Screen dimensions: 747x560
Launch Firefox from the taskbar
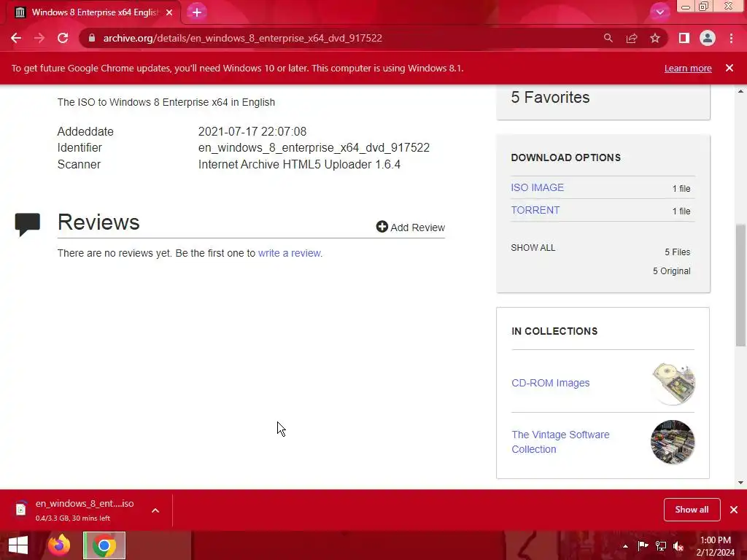click(x=59, y=545)
